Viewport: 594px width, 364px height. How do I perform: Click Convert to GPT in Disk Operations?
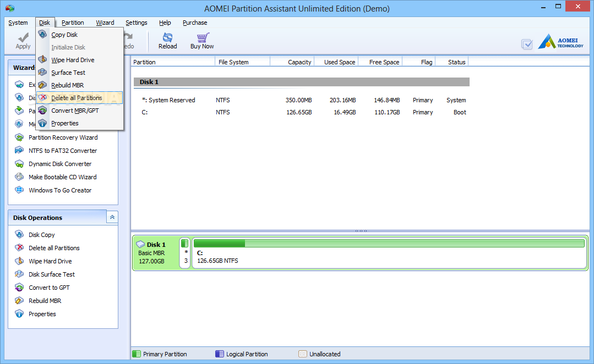tap(49, 288)
